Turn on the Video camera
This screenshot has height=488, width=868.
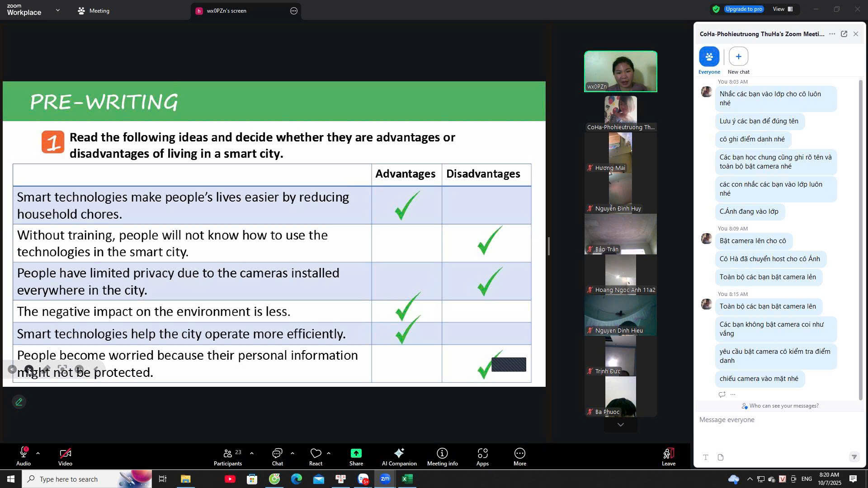pos(65,453)
